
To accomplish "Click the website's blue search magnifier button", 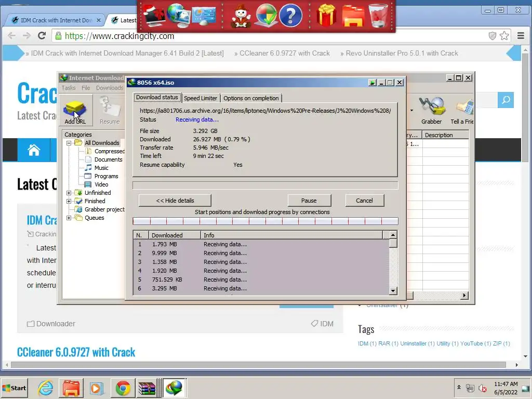I will point(506,100).
